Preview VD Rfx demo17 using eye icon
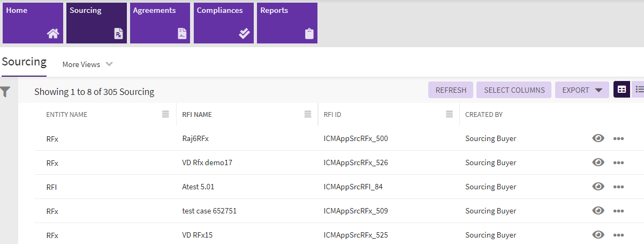This screenshot has width=644, height=244. pos(598,162)
